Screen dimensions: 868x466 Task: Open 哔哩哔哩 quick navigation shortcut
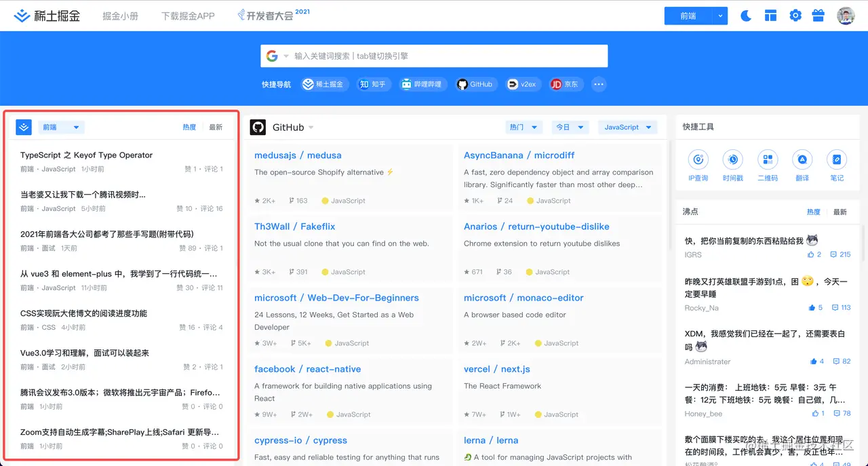pos(422,84)
